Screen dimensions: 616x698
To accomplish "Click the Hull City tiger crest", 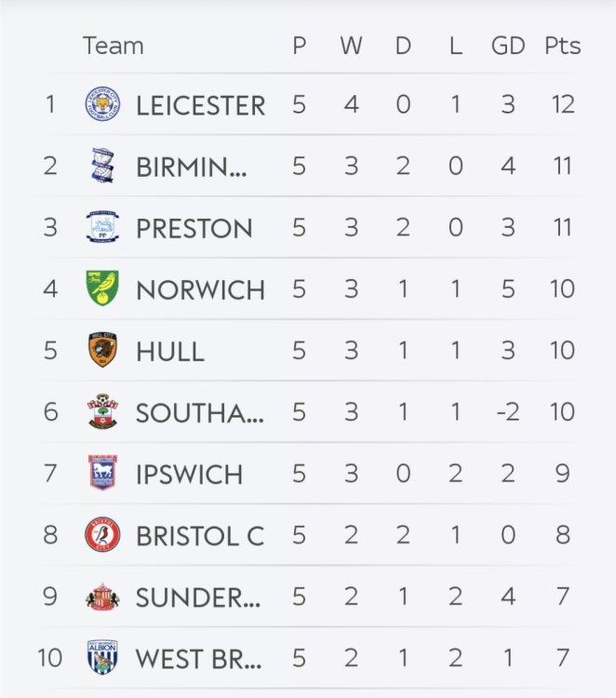I will coord(101,350).
